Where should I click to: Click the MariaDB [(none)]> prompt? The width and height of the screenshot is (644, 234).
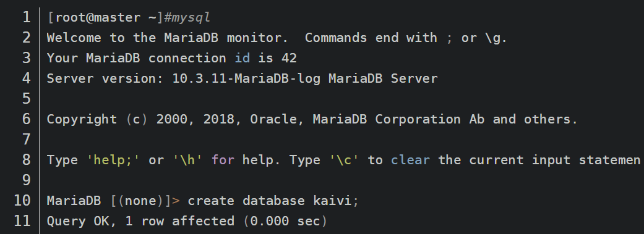tap(113, 201)
